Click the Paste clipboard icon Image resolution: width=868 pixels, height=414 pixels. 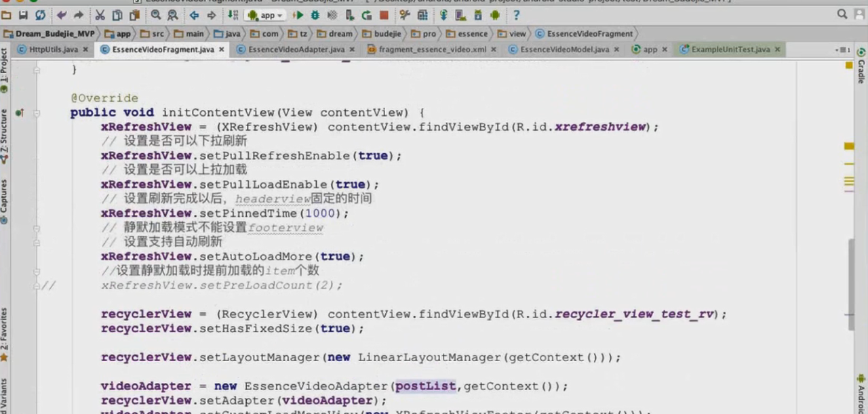[134, 15]
